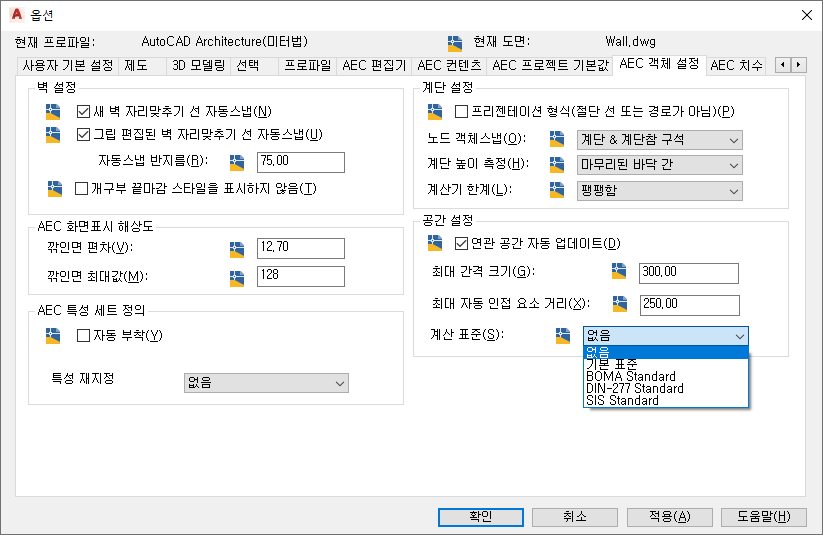
Task: Switch to AEC 치수 tab
Action: click(x=736, y=66)
